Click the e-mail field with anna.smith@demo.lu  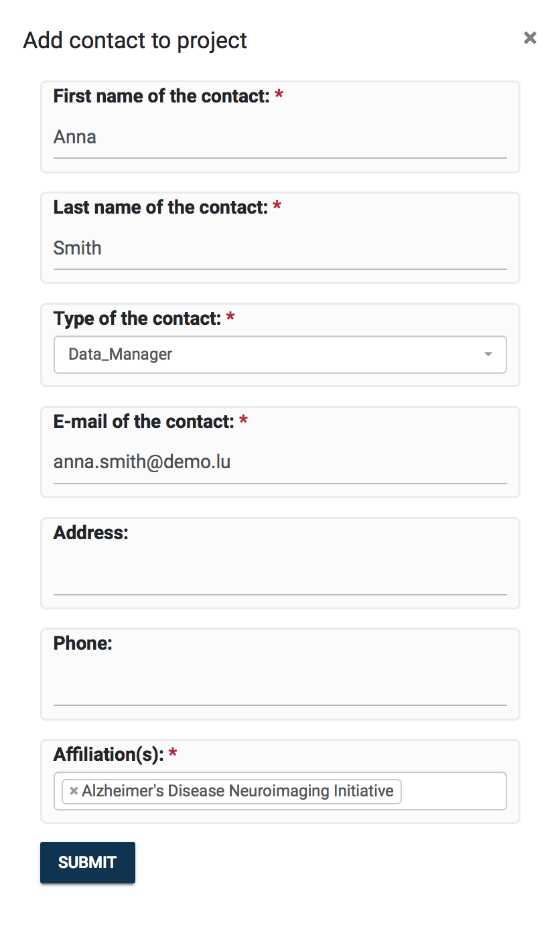[280, 462]
